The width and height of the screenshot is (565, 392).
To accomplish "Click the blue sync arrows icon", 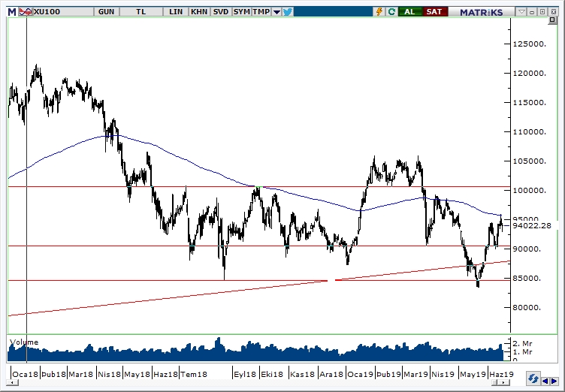I will point(533,379).
